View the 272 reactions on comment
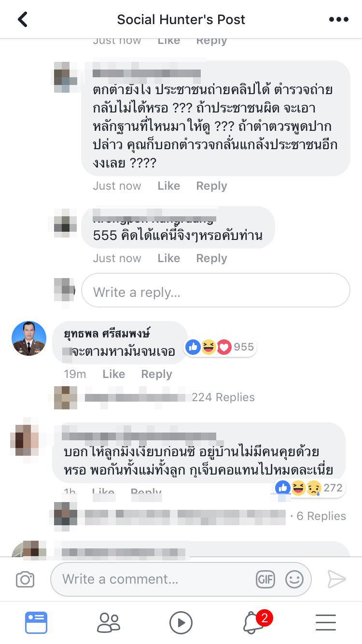This screenshot has width=362, height=644. tap(309, 488)
